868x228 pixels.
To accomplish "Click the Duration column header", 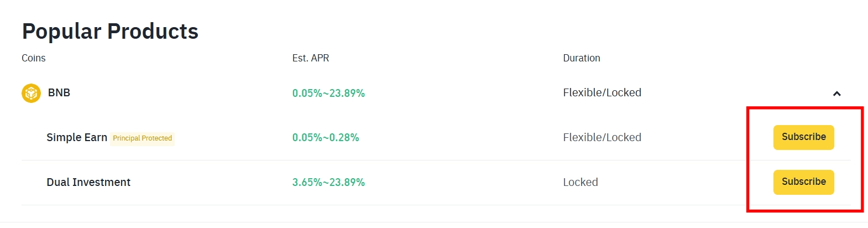I will click(582, 58).
